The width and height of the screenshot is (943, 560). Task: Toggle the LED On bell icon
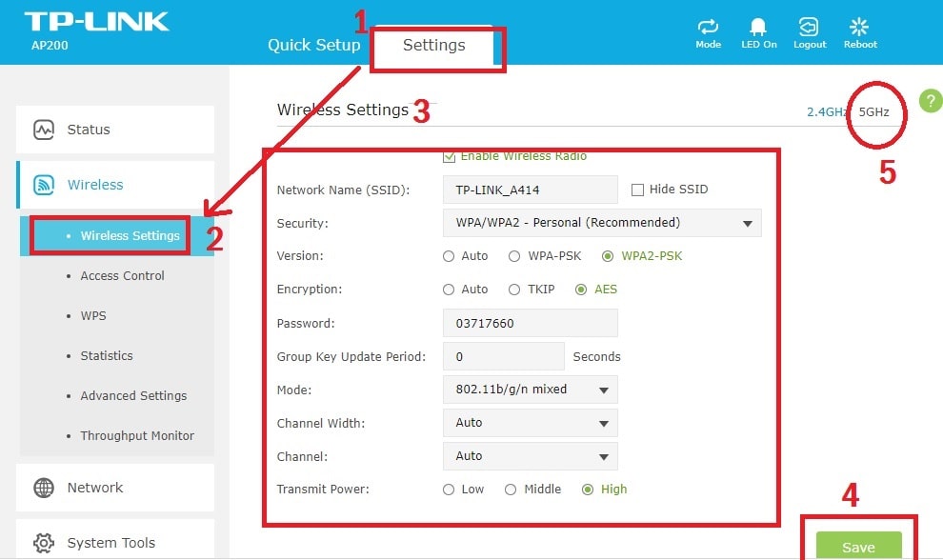coord(758,27)
